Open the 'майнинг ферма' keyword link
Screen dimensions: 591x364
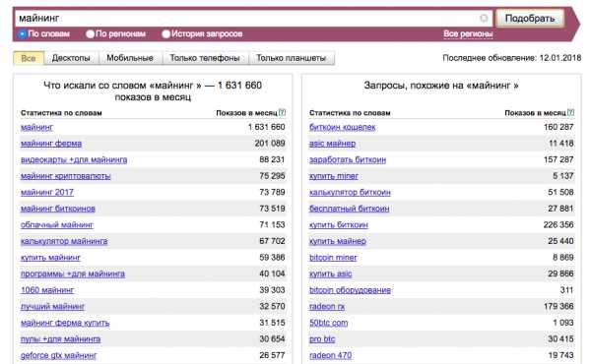pyautogui.click(x=51, y=144)
